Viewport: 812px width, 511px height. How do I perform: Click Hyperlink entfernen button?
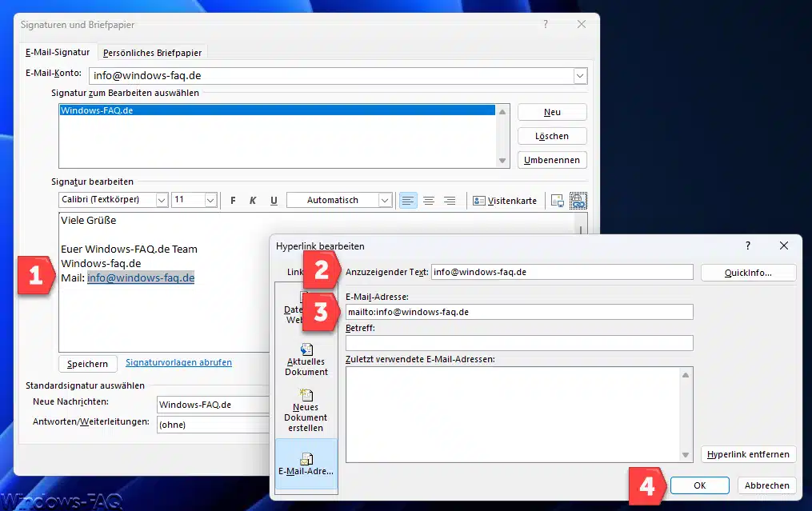coord(748,454)
